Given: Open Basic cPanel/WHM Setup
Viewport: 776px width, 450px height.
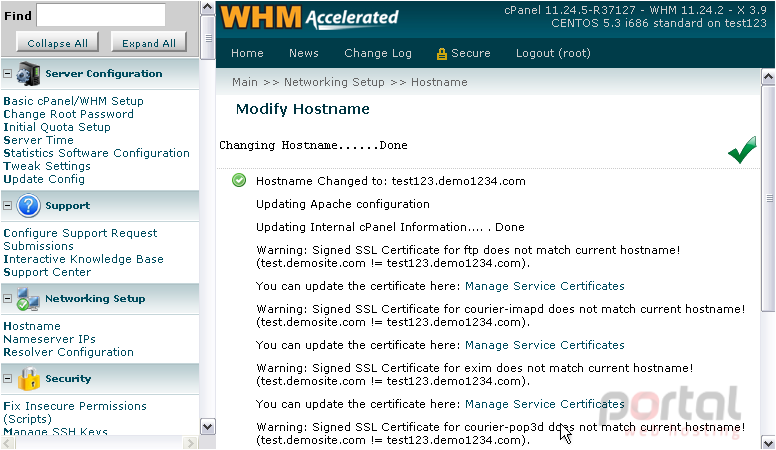Looking at the screenshot, I should [x=73, y=101].
